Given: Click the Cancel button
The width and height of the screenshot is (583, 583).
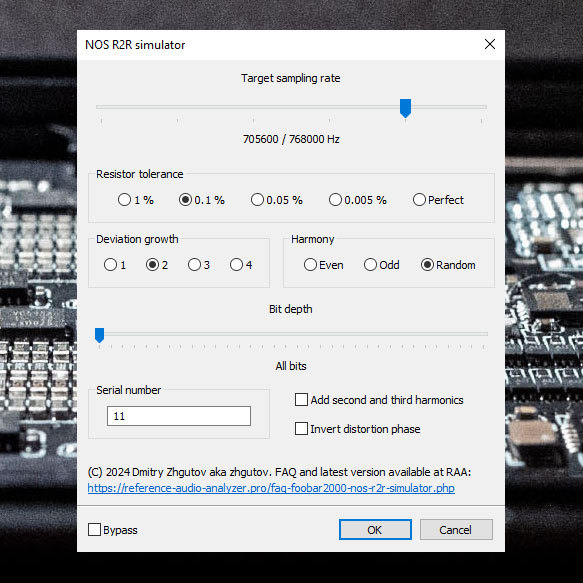Looking at the screenshot, I should coord(456,529).
